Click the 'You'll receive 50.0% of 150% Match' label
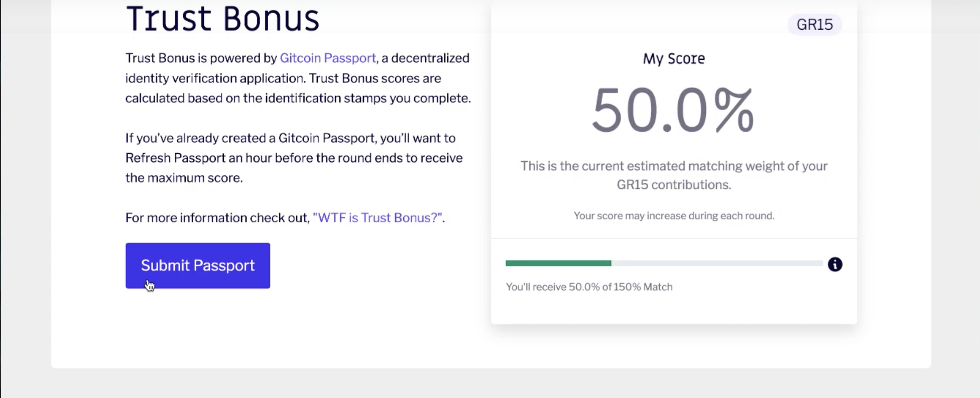The height and width of the screenshot is (398, 980). [589, 286]
